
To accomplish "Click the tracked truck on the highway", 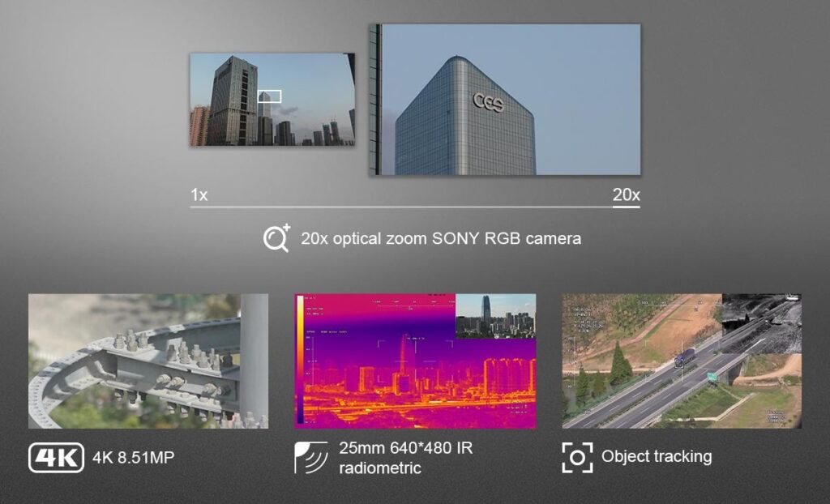I will point(683,357).
